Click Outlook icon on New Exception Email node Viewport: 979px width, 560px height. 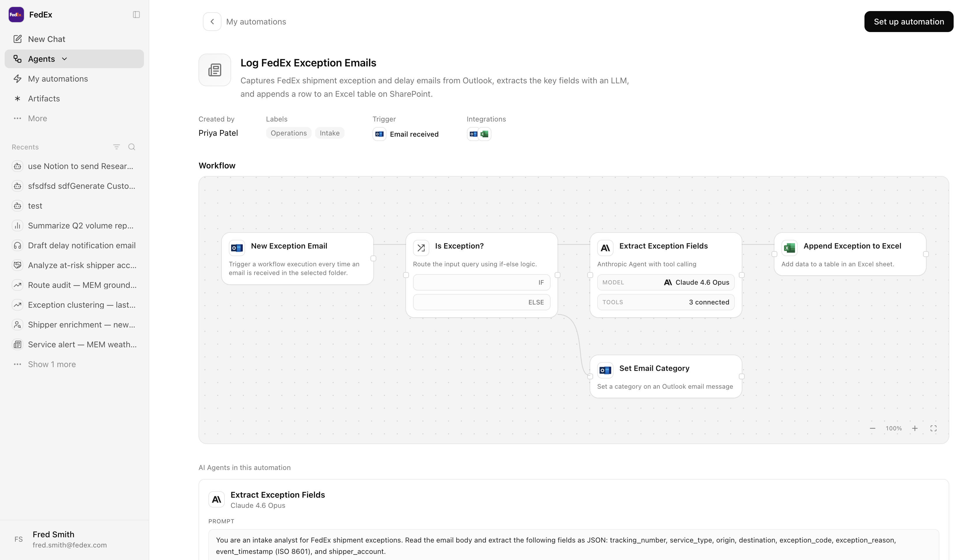[x=237, y=248]
